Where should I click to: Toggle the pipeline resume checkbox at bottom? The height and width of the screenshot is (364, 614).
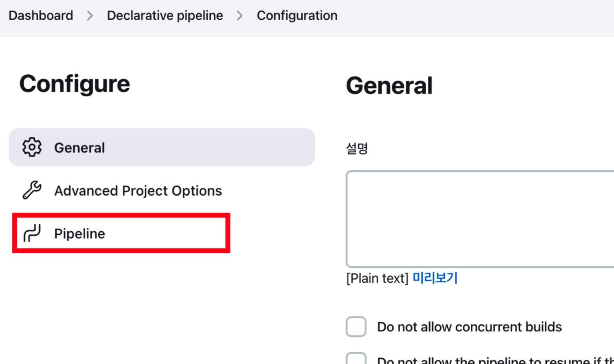click(x=356, y=358)
